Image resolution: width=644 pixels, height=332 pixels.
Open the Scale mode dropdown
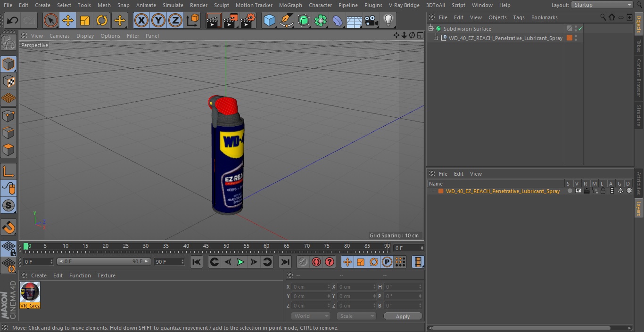356,316
